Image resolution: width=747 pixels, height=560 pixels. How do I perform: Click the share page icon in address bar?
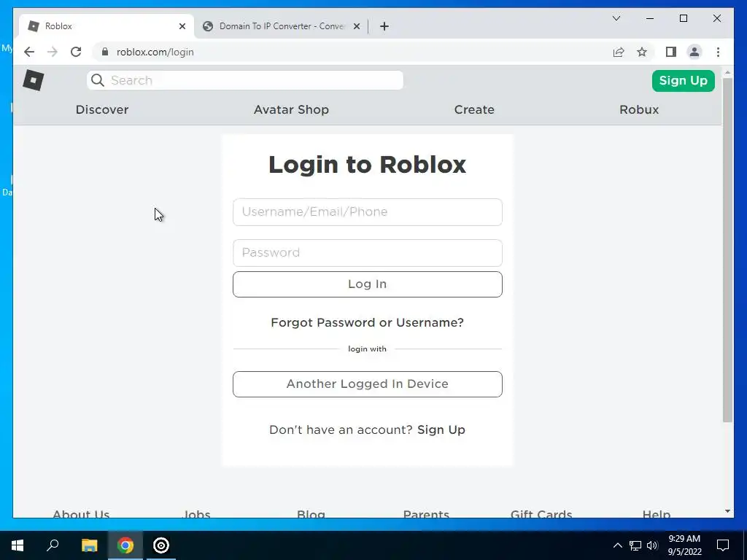click(619, 52)
